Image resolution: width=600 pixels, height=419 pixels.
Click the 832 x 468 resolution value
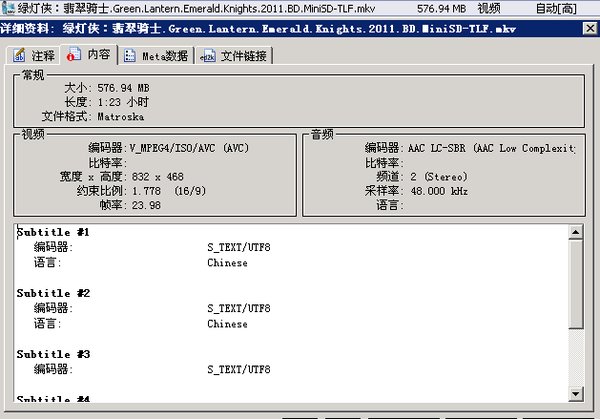(158, 176)
